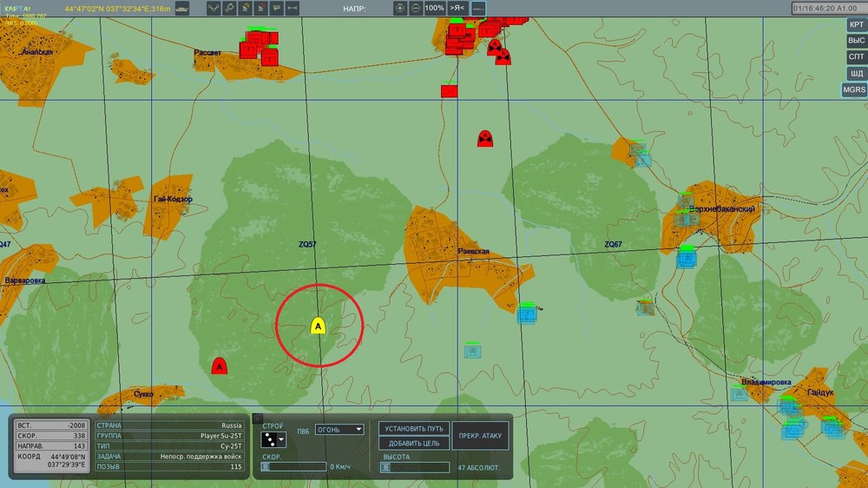
Task: Select the target point tool icon
Action: [x=229, y=9]
